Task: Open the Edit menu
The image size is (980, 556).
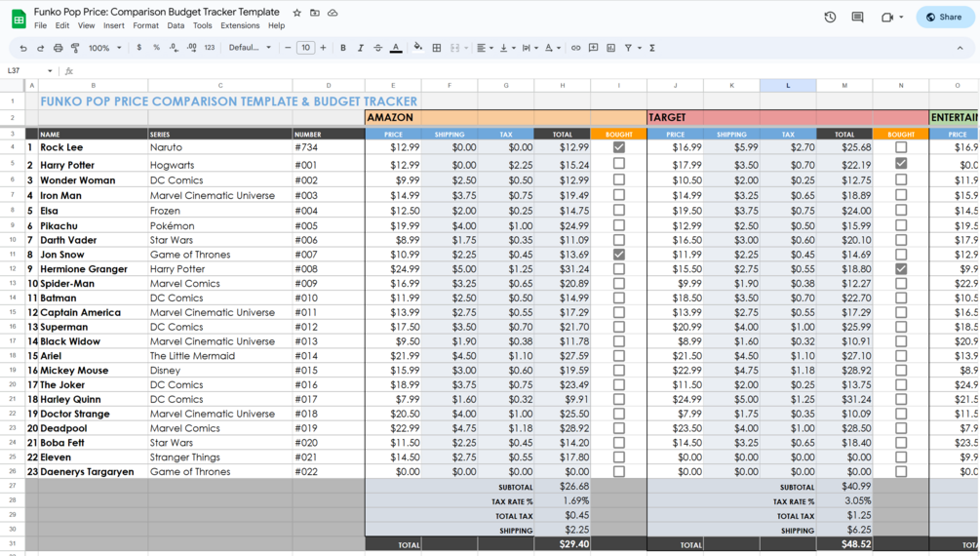Action: 61,25
